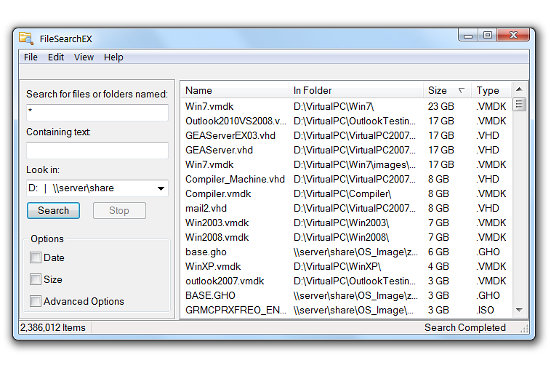The height and width of the screenshot is (368, 550).
Task: Minimize the FileSearchEX window
Action: (x=468, y=35)
